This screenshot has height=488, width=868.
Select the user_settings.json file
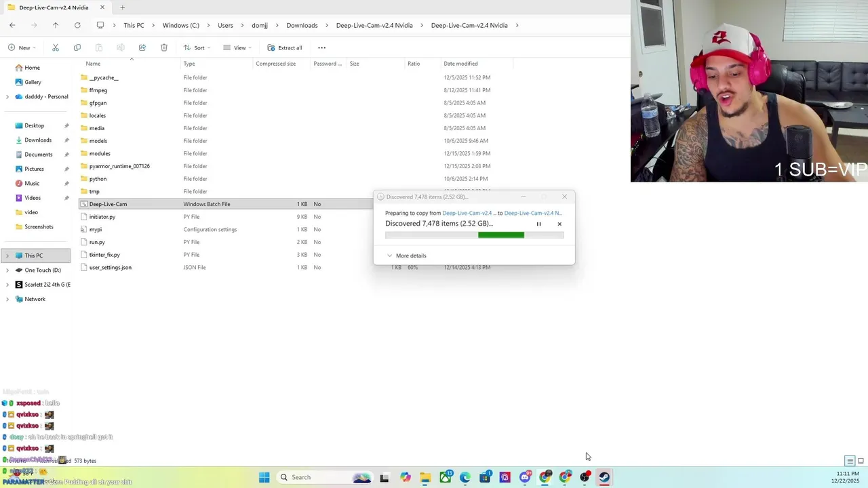pyautogui.click(x=111, y=267)
